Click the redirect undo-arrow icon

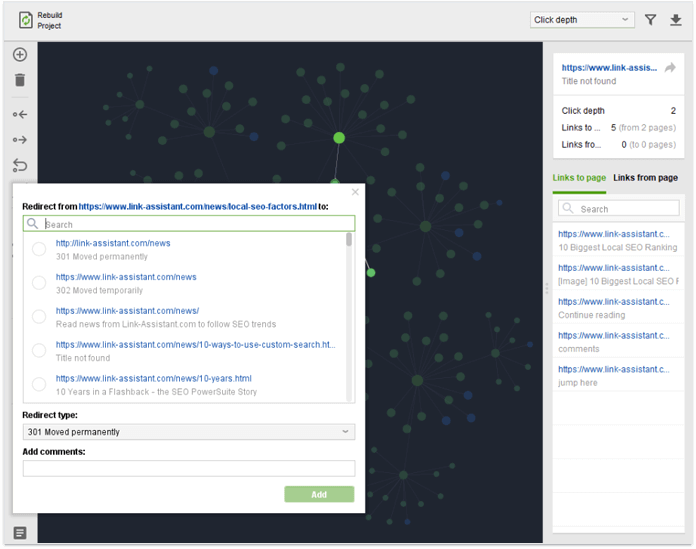pos(20,166)
